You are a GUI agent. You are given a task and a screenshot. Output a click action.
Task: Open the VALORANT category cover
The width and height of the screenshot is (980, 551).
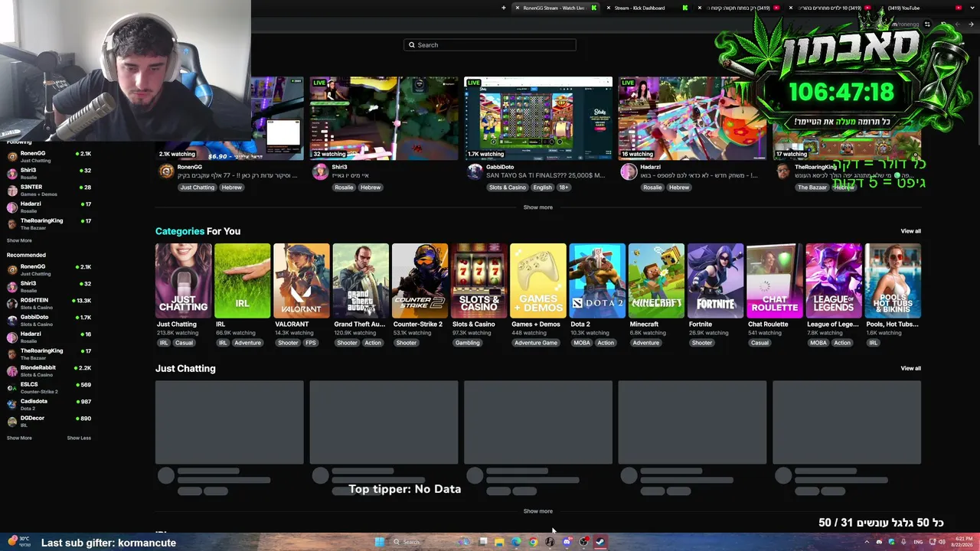point(302,280)
